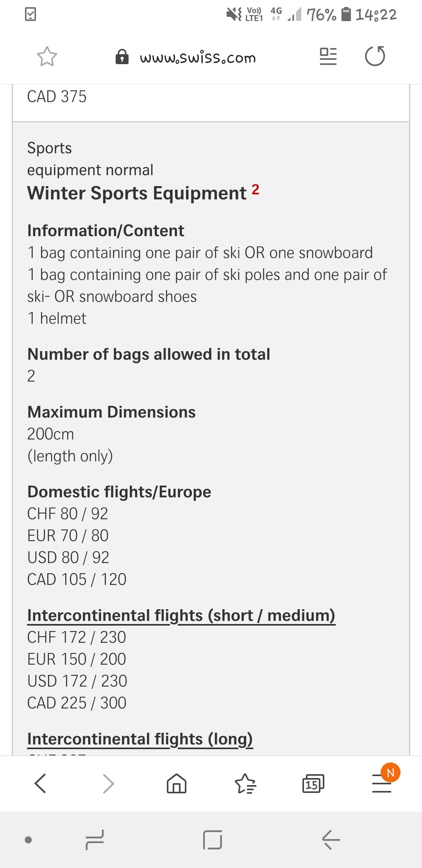
Task: Tap the notification checkbox icon in status bar
Action: coord(30,14)
